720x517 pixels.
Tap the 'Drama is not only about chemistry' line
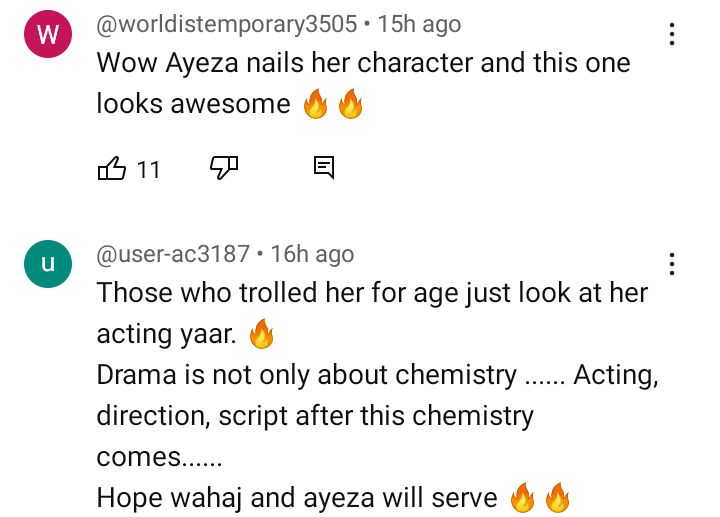tap(377, 375)
